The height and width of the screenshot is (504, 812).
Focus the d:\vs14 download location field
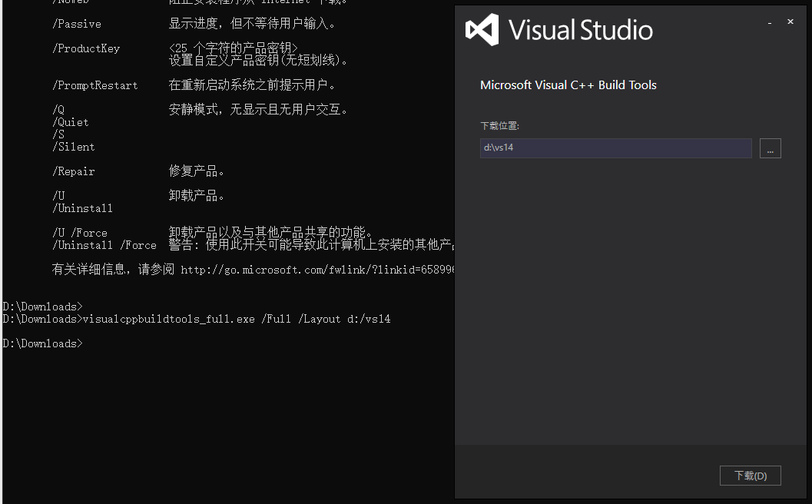616,148
